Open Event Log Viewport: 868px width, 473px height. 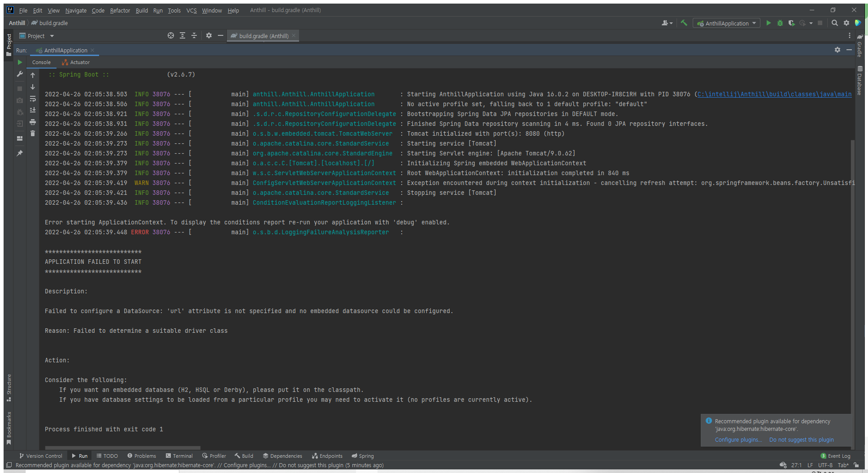click(836, 456)
